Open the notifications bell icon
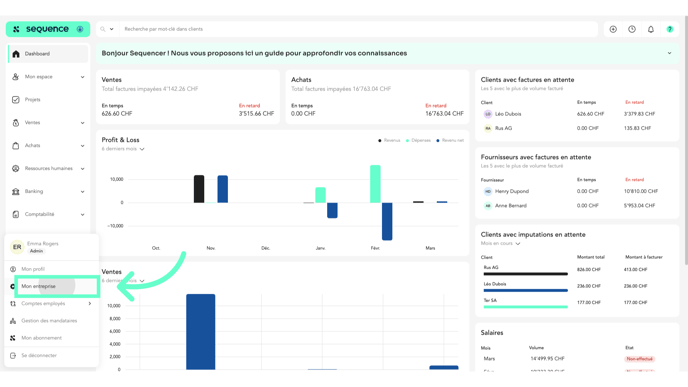 (651, 29)
